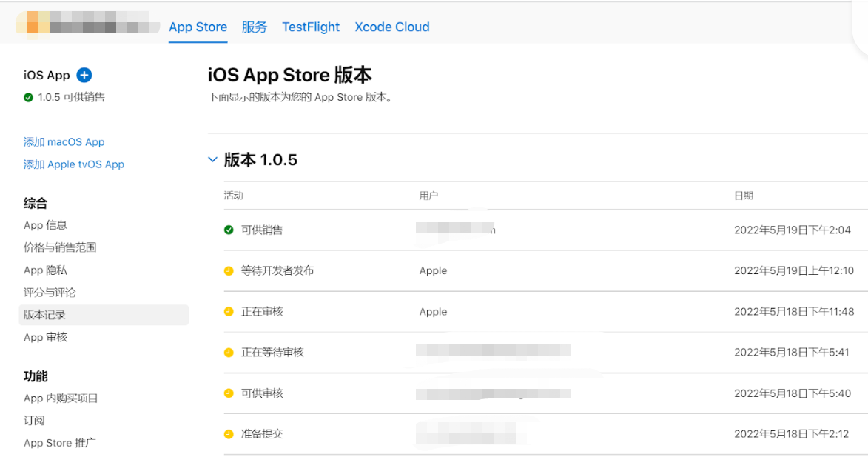Viewport: 868px width, 457px height.
Task: Click green status icon in 可供销售 activity row
Action: [x=229, y=230]
